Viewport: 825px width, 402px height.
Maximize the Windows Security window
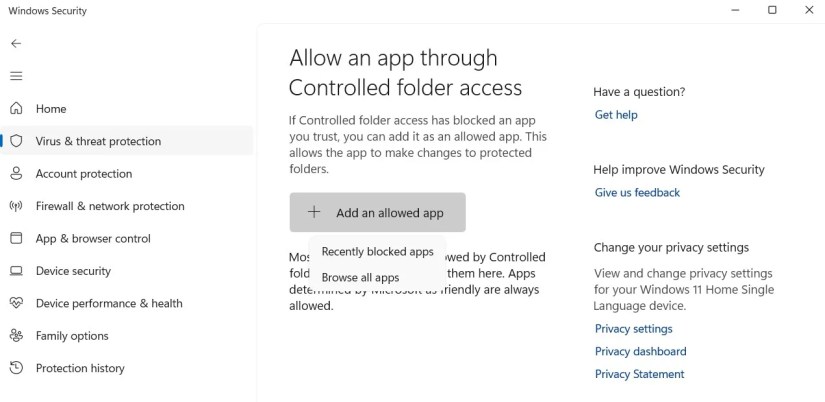[x=772, y=10]
